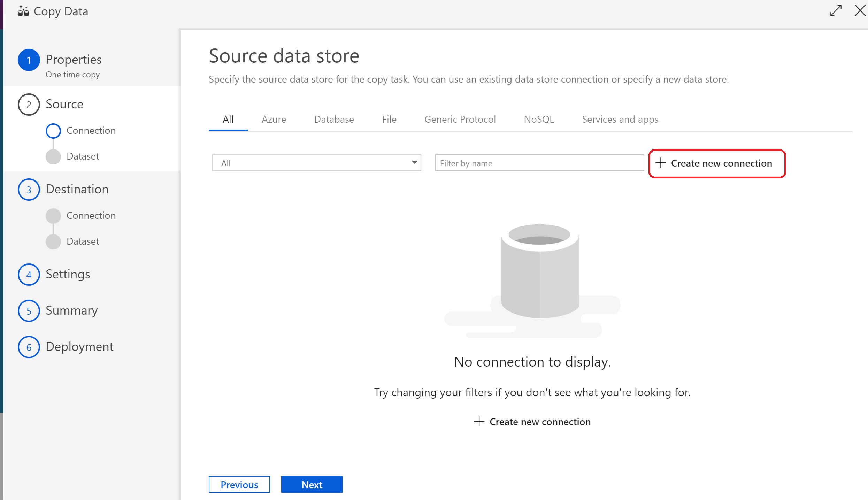The height and width of the screenshot is (500, 868).
Task: Click the Next button
Action: coord(312,484)
